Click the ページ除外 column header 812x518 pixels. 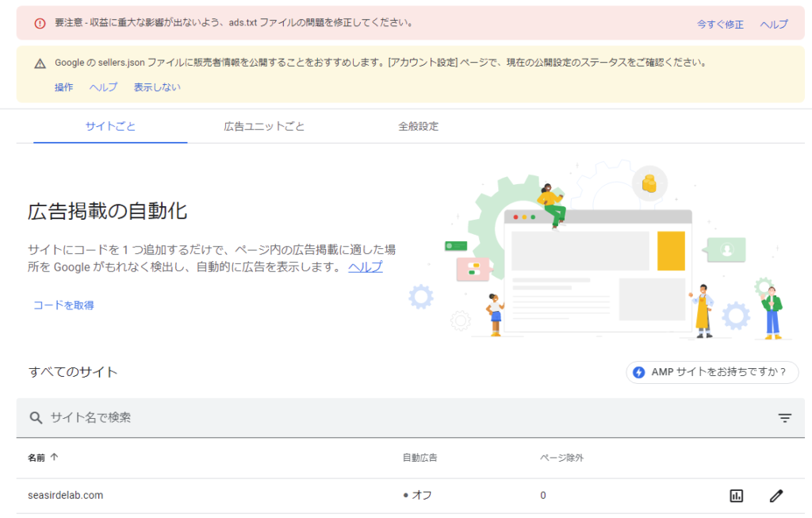[561, 458]
